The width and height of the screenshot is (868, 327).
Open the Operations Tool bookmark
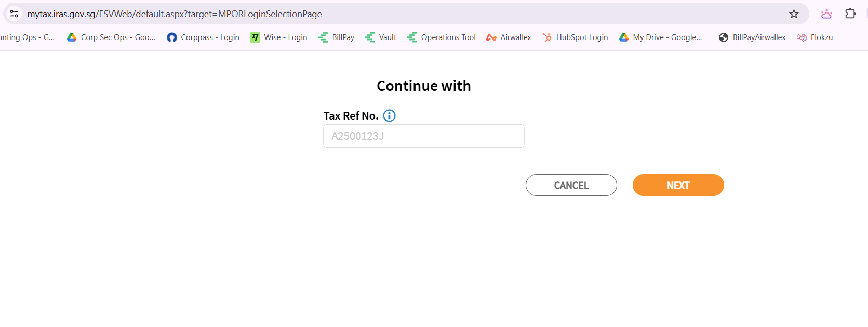pyautogui.click(x=442, y=37)
